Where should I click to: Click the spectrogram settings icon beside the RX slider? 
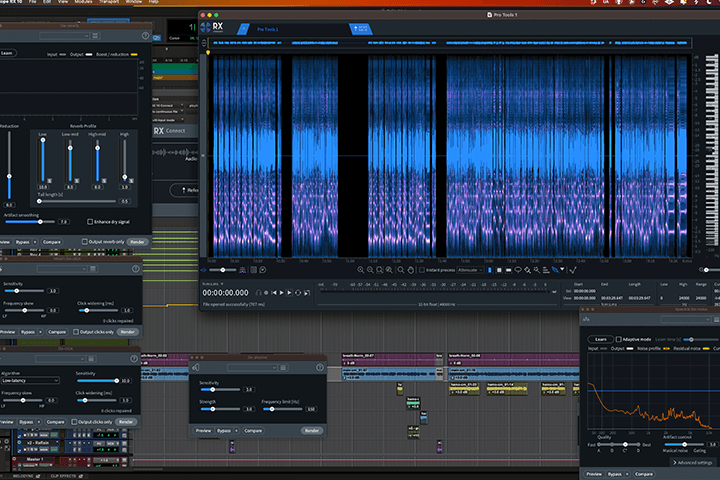click(242, 270)
